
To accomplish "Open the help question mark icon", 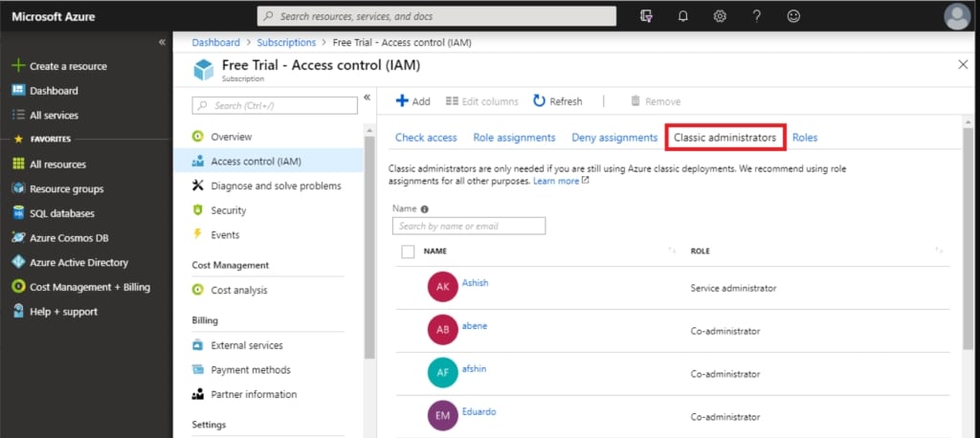I will tap(757, 16).
